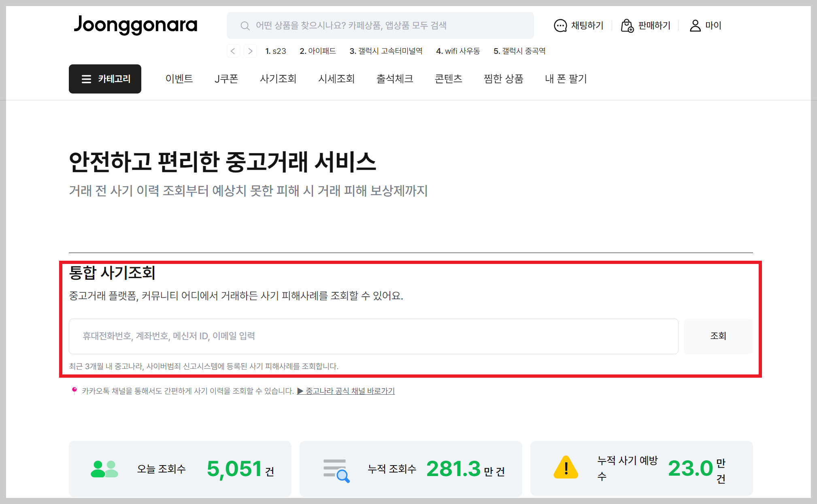Show next trending keyword with the right chevron
This screenshot has height=504, width=817.
pos(250,51)
